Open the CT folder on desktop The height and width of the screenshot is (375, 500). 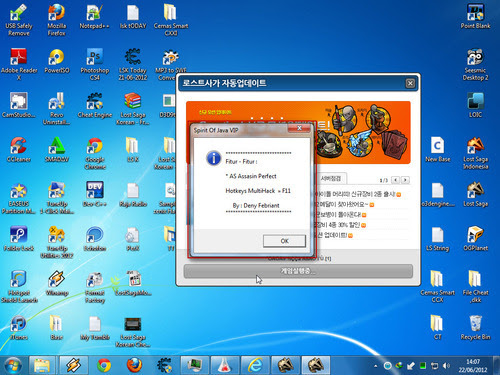coord(437,327)
